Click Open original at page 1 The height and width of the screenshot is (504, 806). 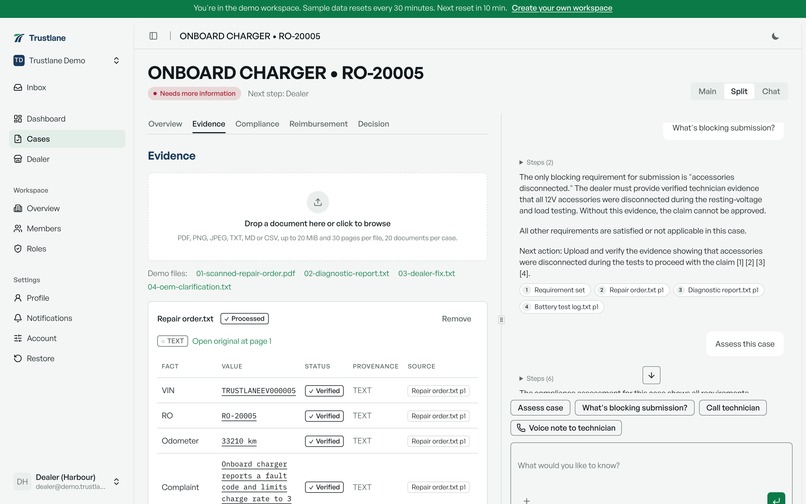232,341
